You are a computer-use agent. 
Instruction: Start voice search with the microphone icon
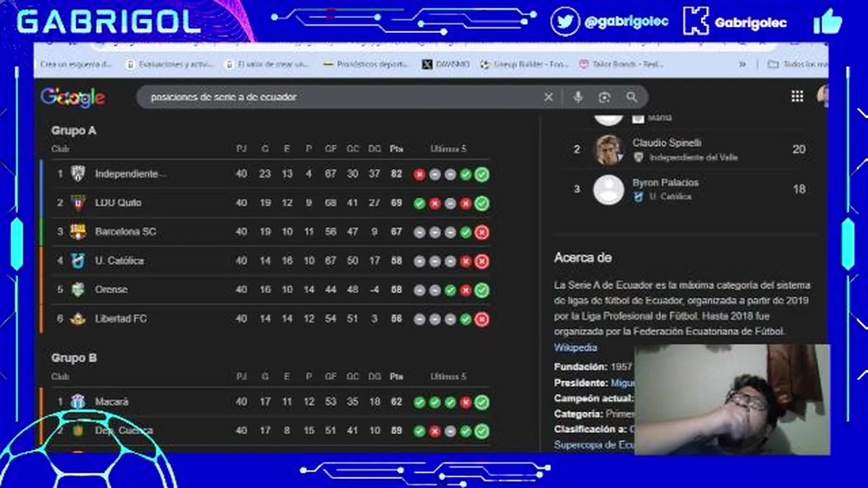[578, 97]
